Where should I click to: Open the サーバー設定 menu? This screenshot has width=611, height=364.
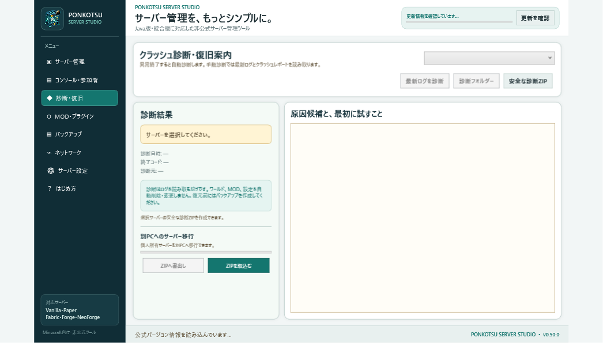(x=80, y=170)
